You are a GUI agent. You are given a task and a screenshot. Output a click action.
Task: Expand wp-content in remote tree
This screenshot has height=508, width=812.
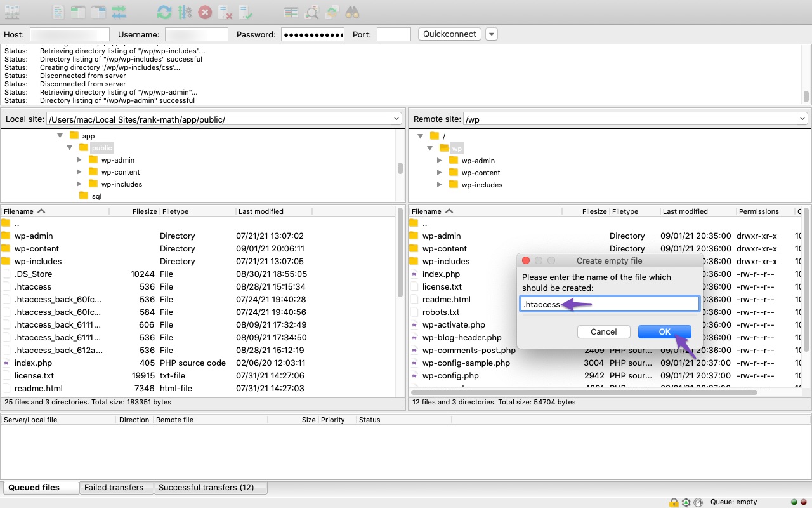click(x=439, y=173)
